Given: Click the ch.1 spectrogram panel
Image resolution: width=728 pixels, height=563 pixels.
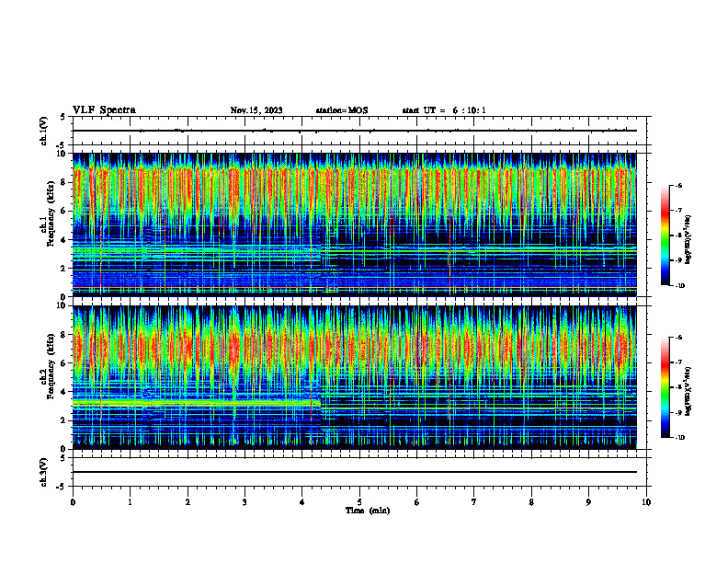Looking at the screenshot, I should 355,224.
